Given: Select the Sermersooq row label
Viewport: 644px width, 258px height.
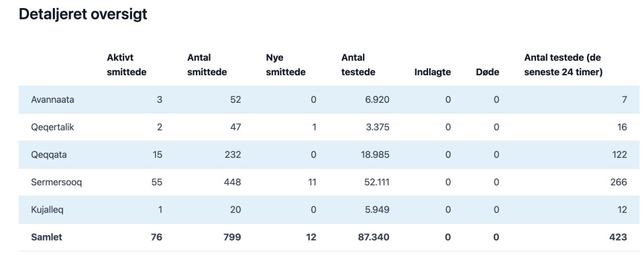Looking at the screenshot, I should pyautogui.click(x=56, y=182).
